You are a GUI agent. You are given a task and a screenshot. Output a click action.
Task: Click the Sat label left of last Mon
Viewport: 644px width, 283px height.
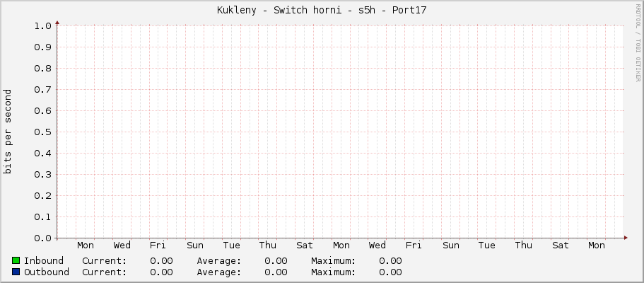pyautogui.click(x=560, y=246)
